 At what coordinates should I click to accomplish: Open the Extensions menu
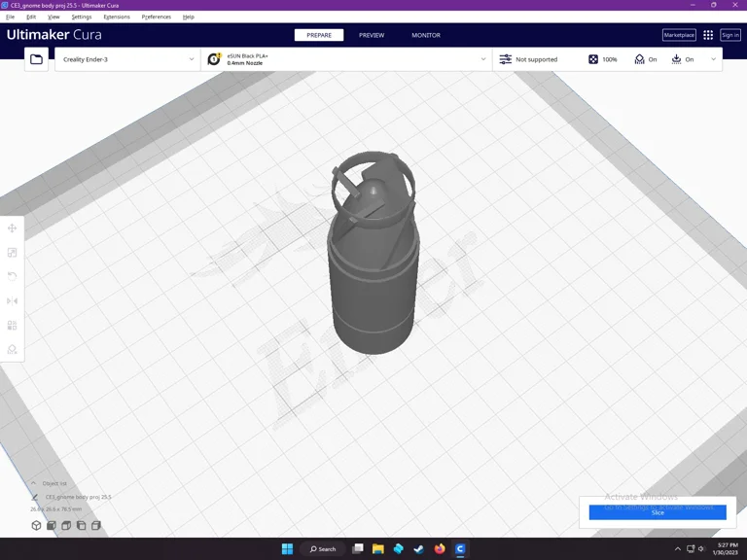(116, 17)
